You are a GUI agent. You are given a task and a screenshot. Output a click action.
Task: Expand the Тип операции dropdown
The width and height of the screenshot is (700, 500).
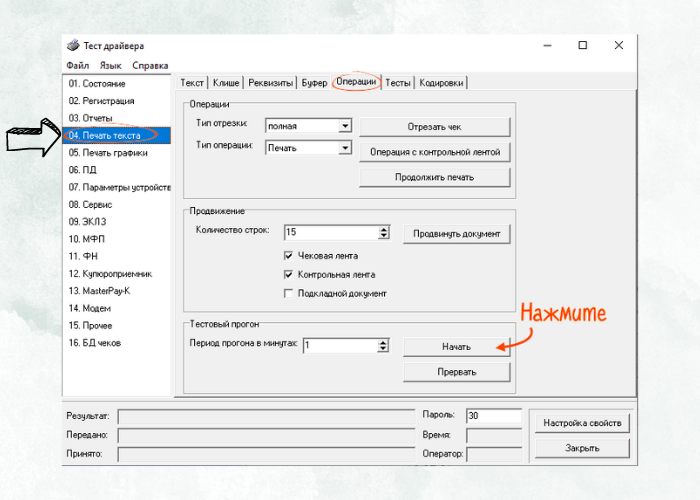(x=345, y=148)
